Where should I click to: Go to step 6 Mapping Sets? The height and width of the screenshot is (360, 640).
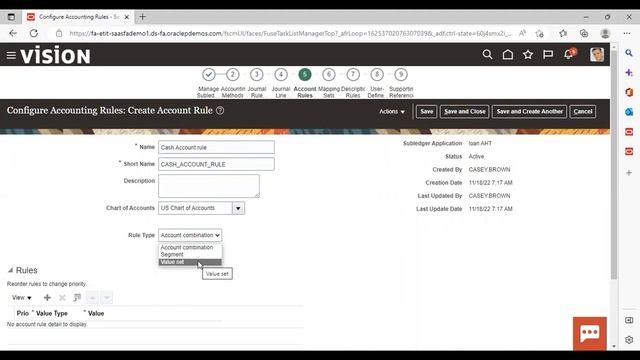pyautogui.click(x=329, y=75)
